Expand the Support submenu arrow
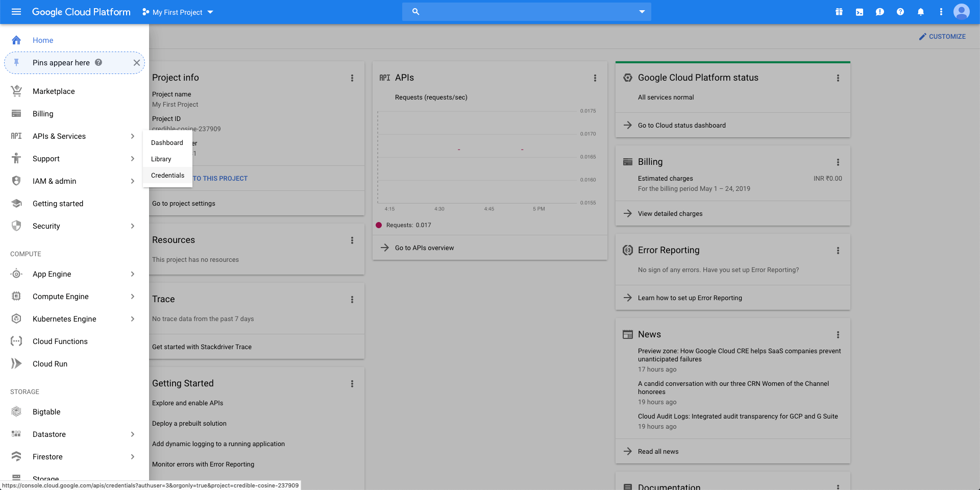Screen dimensions: 980x490 [x=133, y=159]
